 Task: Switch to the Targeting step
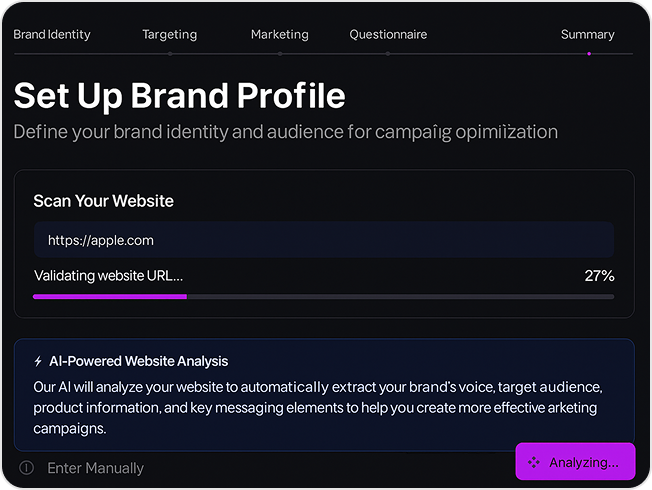[x=170, y=35]
